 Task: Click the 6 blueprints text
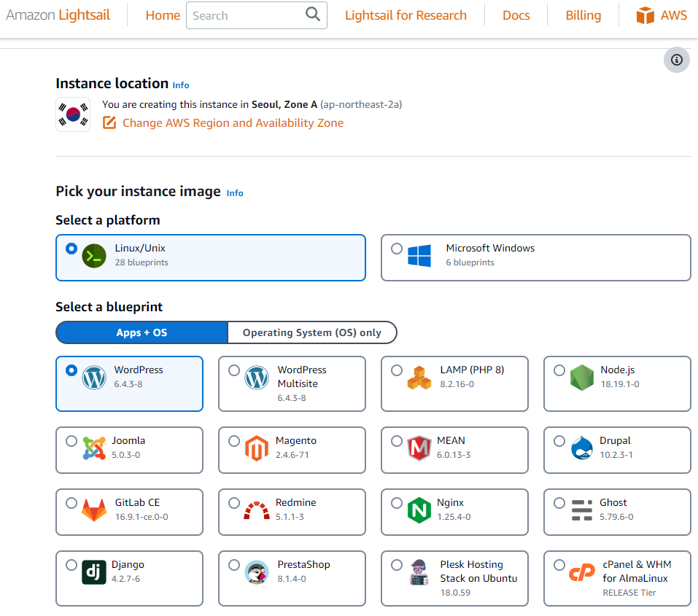point(470,262)
